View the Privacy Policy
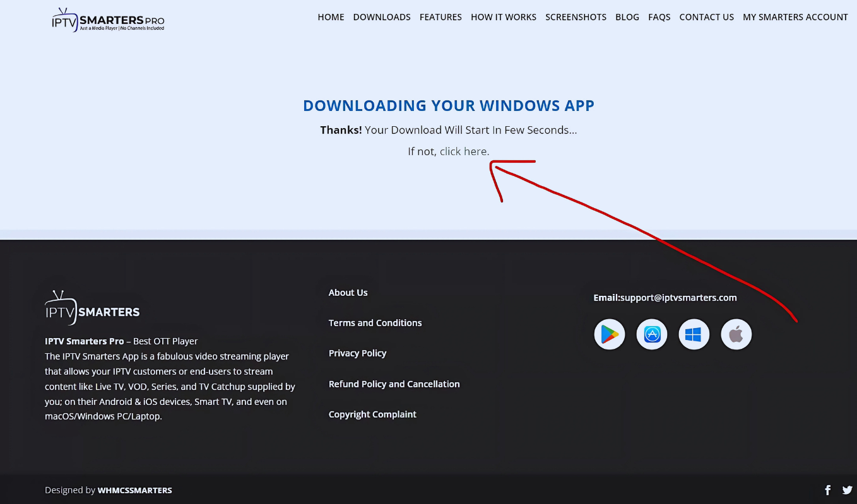857x504 pixels. point(357,353)
